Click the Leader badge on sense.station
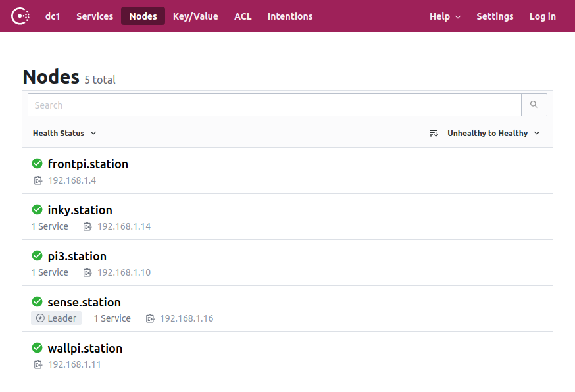This screenshot has height=392, width=575. pos(56,318)
